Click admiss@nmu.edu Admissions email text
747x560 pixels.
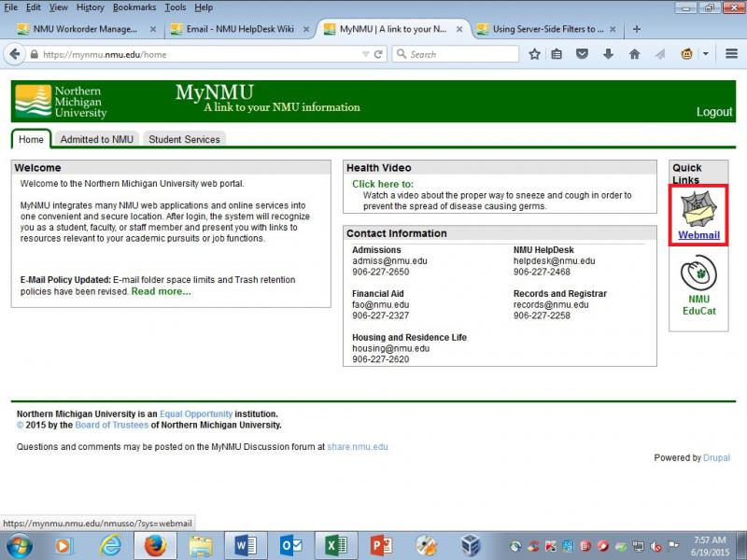coord(389,260)
